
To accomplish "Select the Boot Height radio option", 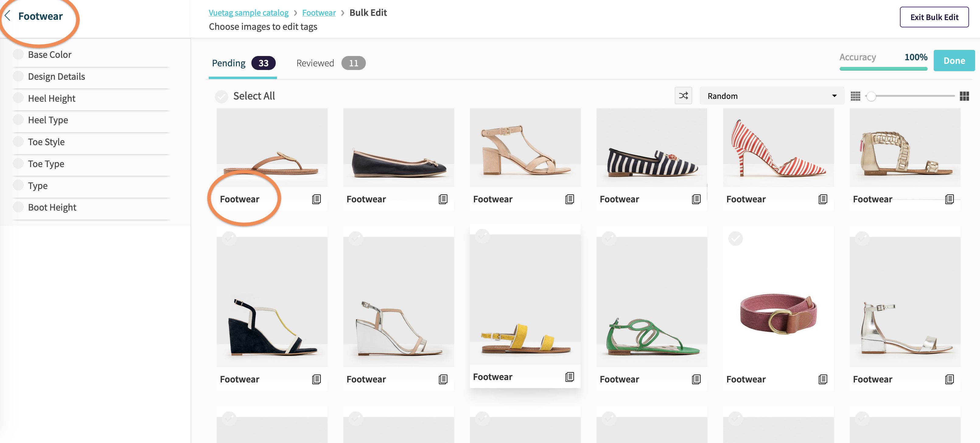I will click(18, 207).
